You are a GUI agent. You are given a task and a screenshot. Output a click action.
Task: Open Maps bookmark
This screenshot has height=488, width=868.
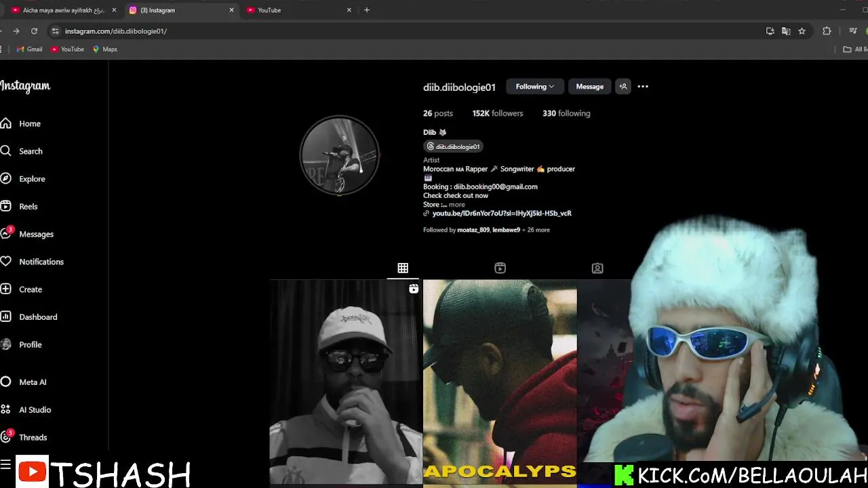pyautogui.click(x=104, y=49)
